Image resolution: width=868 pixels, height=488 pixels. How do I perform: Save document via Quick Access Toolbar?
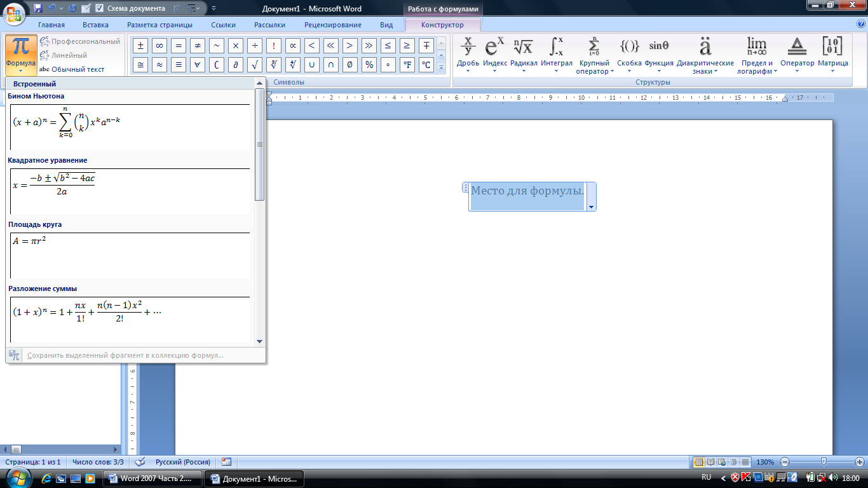(38, 8)
